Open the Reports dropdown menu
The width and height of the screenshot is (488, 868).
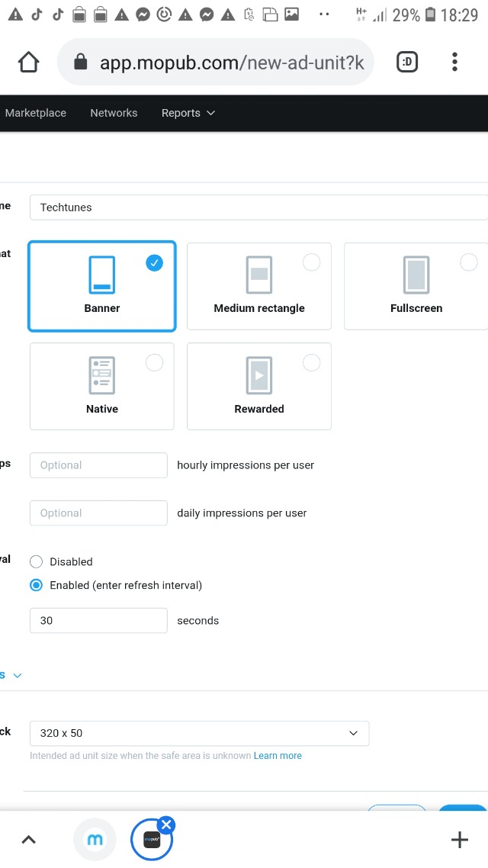(188, 113)
